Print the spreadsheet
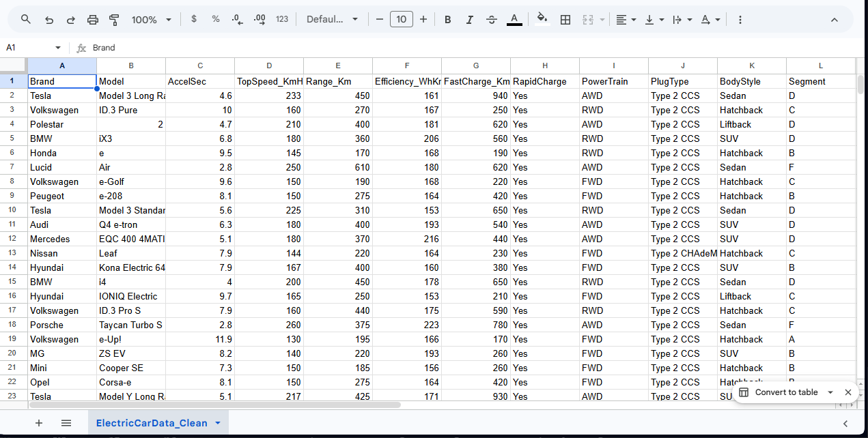 93,20
